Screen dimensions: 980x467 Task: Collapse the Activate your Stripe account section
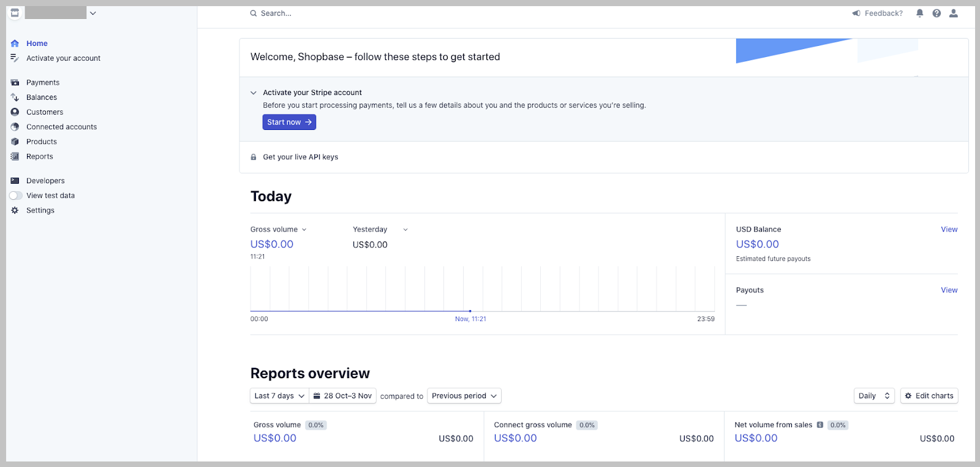(x=254, y=93)
